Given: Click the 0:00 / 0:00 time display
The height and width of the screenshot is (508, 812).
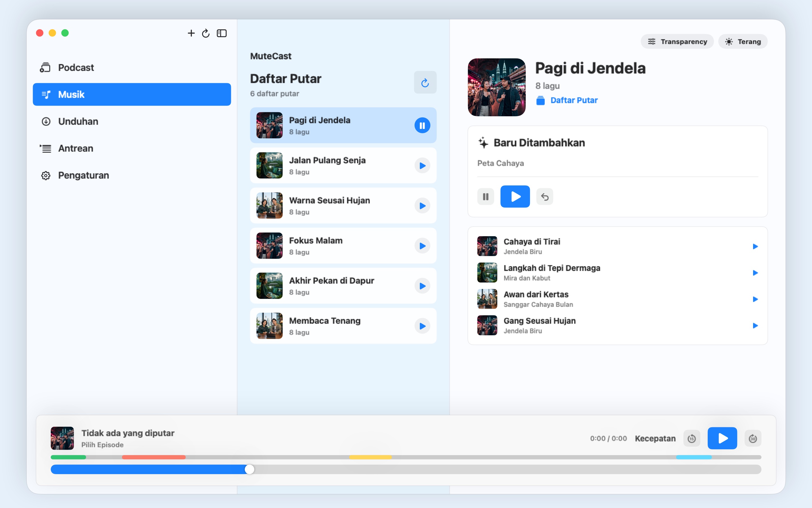Looking at the screenshot, I should (x=608, y=439).
